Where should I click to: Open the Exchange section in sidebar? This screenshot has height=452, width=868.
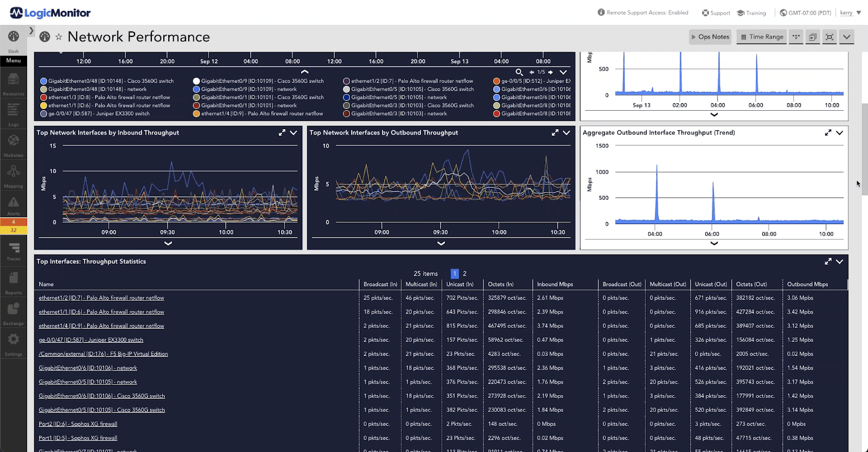click(14, 314)
